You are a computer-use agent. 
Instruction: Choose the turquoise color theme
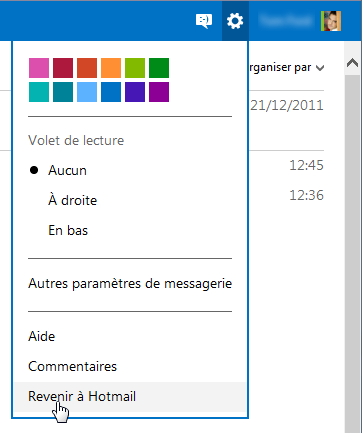(x=39, y=92)
